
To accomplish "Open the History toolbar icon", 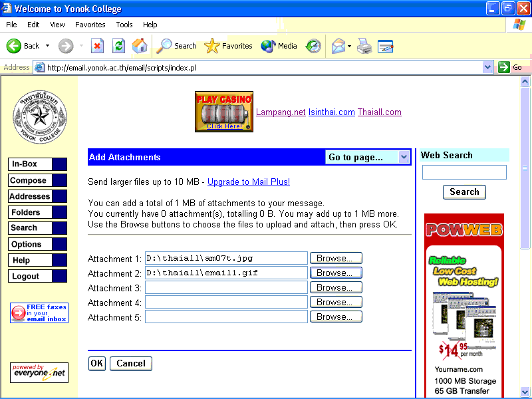I will pyautogui.click(x=313, y=46).
